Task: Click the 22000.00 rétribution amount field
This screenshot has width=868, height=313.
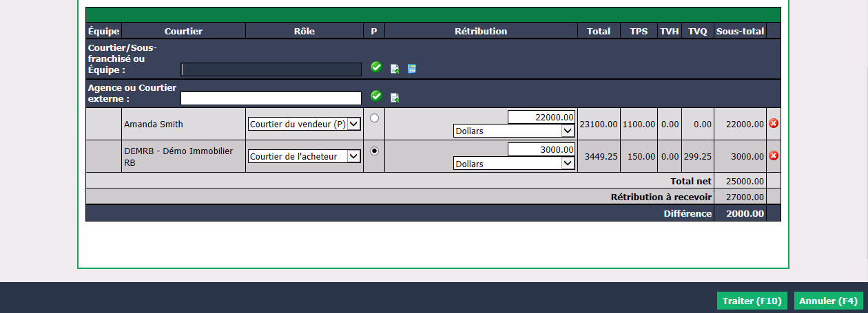Action: (x=541, y=117)
